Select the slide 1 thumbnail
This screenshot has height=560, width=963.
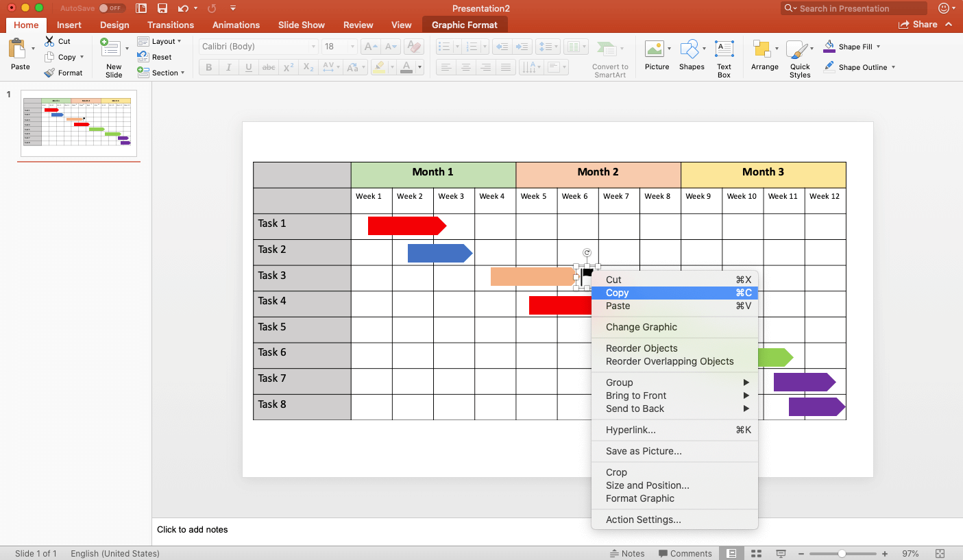coord(78,123)
